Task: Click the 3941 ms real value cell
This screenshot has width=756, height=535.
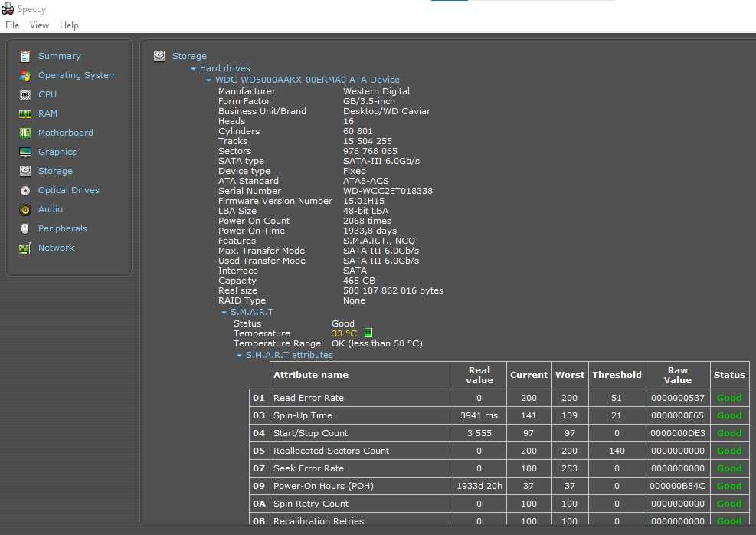Action: 479,415
